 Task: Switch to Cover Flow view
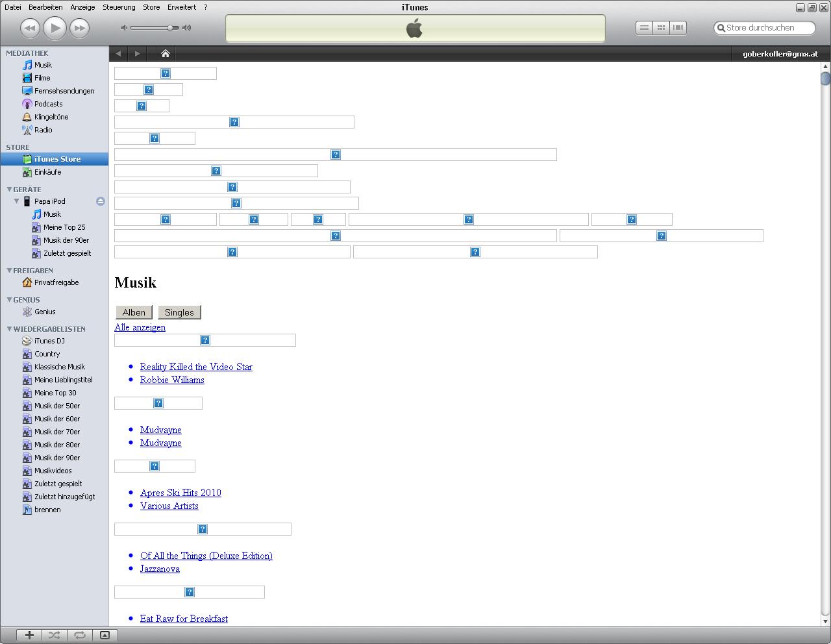pos(678,28)
